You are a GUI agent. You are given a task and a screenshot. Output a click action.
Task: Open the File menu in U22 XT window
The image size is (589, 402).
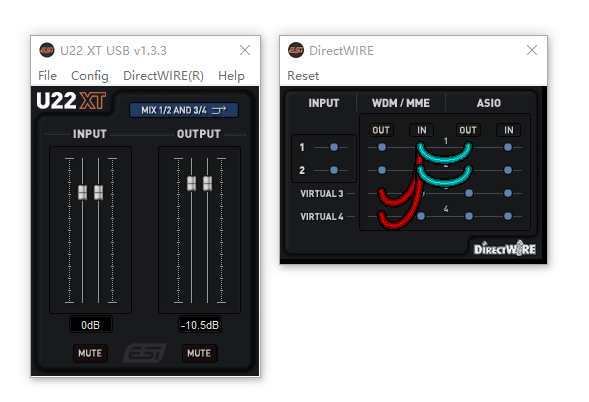47,76
